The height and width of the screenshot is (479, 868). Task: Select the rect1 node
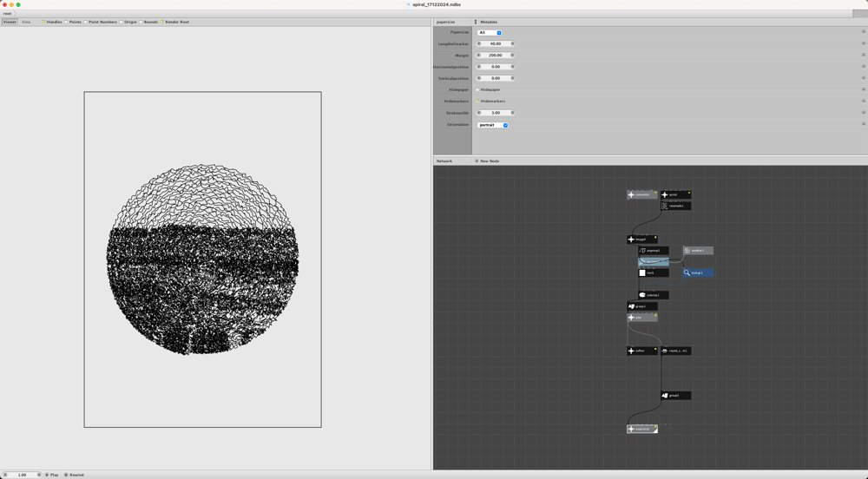[654, 272]
